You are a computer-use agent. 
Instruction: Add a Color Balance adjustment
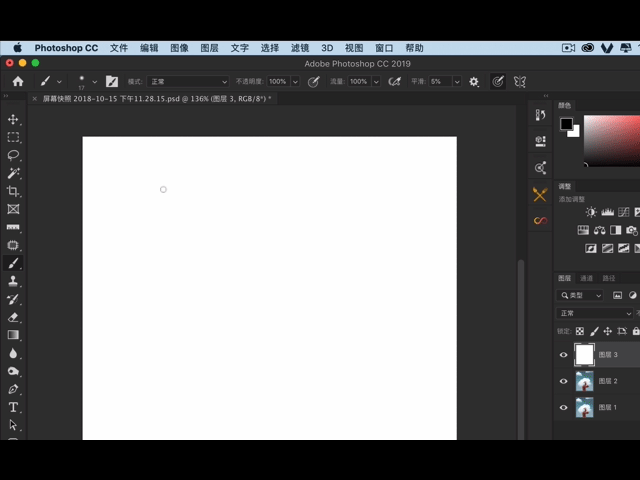click(599, 230)
